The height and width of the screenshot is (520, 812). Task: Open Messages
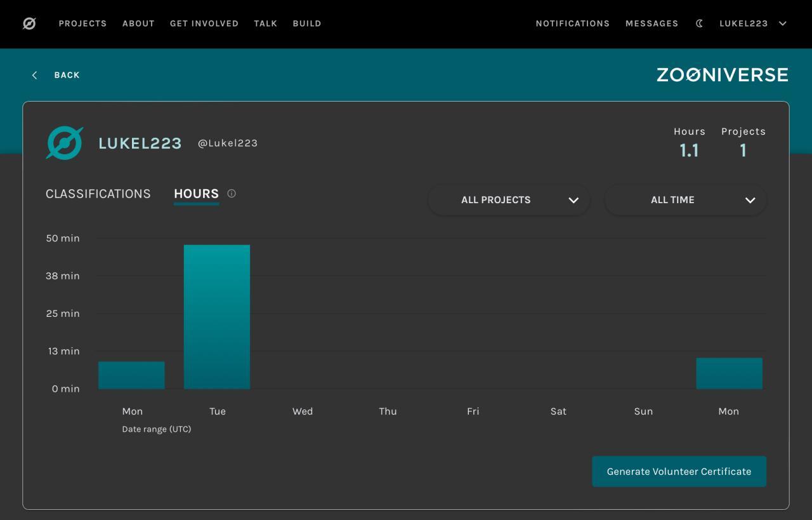[652, 23]
